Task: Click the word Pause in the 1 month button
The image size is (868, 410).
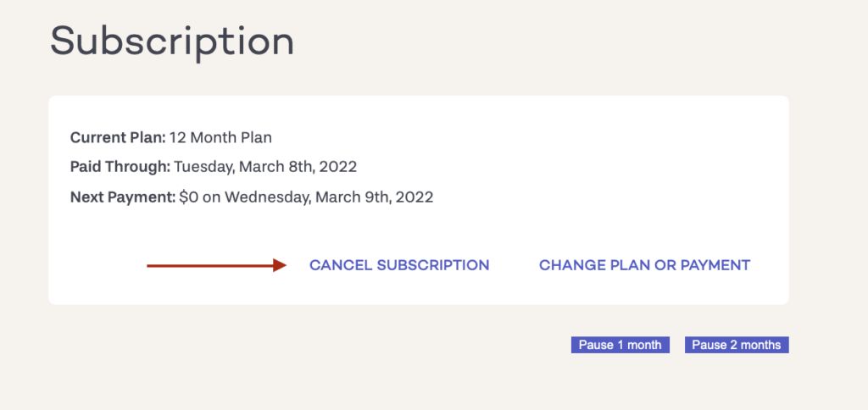Action: (x=596, y=345)
